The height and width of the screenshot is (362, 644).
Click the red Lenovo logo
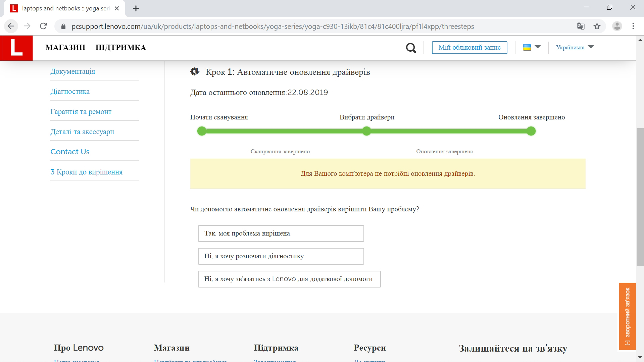click(16, 48)
